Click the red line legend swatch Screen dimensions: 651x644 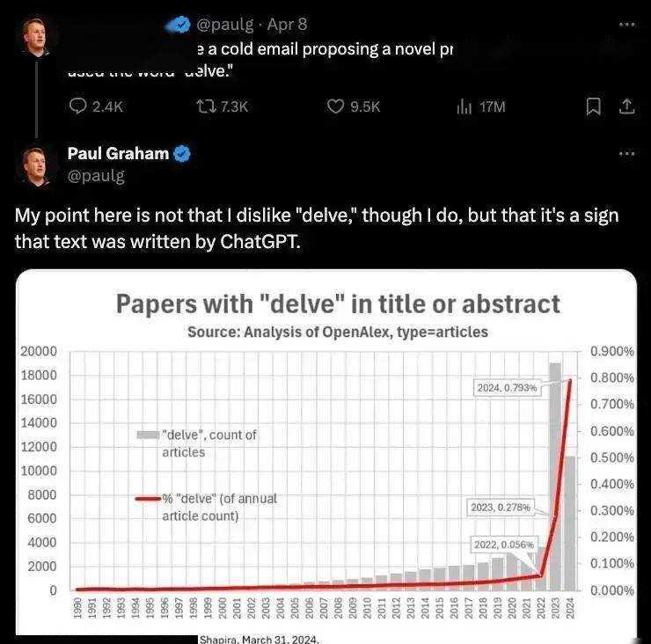point(148,498)
